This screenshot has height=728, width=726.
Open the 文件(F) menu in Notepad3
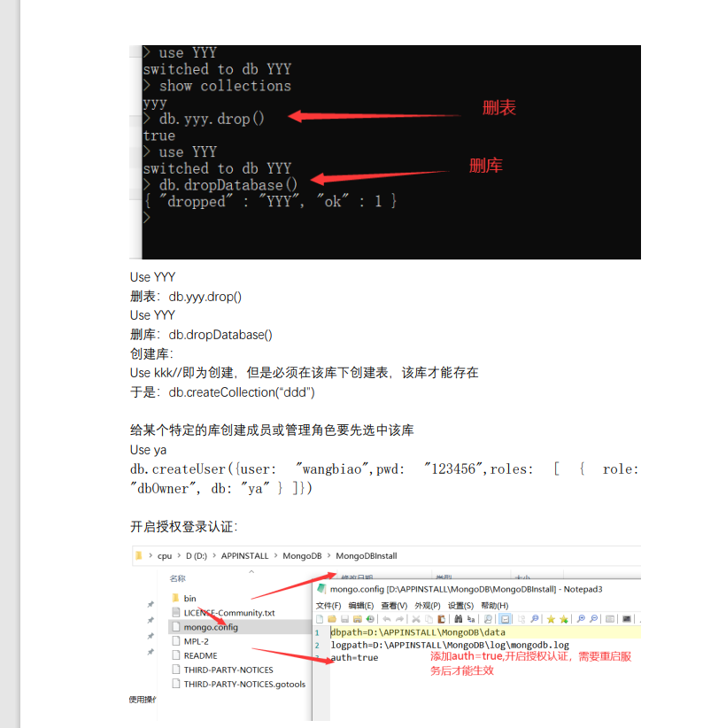[x=328, y=606]
